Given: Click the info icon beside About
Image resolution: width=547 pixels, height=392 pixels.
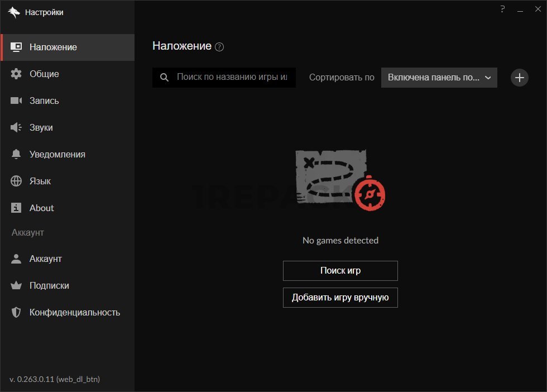Looking at the screenshot, I should click(16, 208).
